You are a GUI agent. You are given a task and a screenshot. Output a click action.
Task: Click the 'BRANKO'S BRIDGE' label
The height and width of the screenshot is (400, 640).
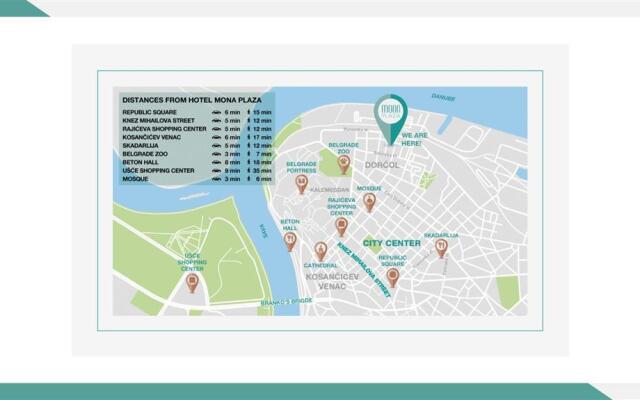tap(287, 302)
